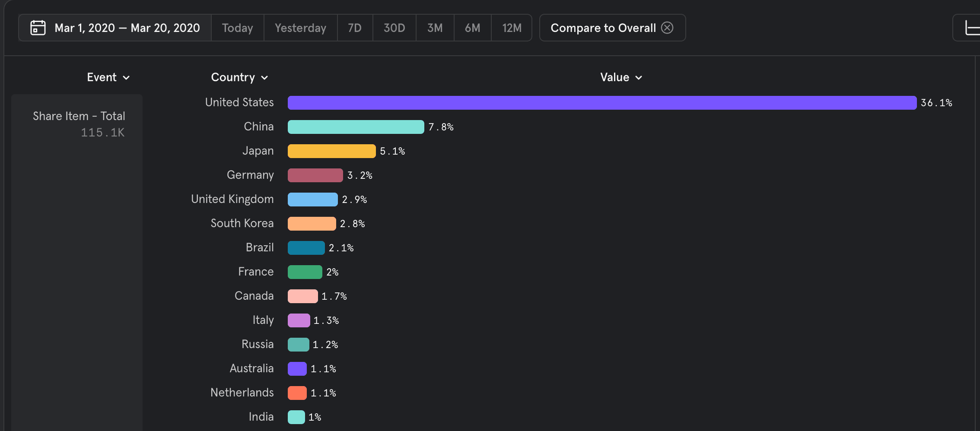980x431 pixels.
Task: Select the Today date range
Action: coord(237,28)
